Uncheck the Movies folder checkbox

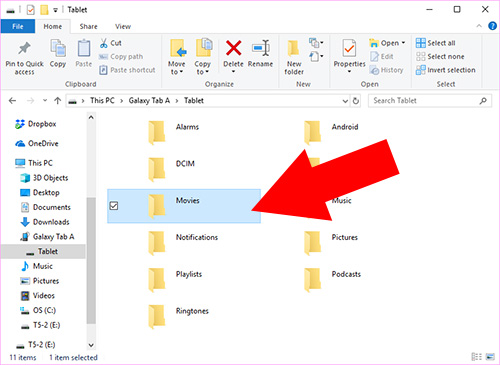[x=114, y=206]
